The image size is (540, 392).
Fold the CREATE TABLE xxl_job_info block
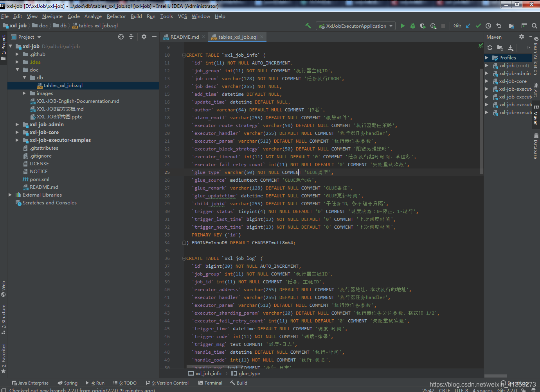(x=184, y=55)
